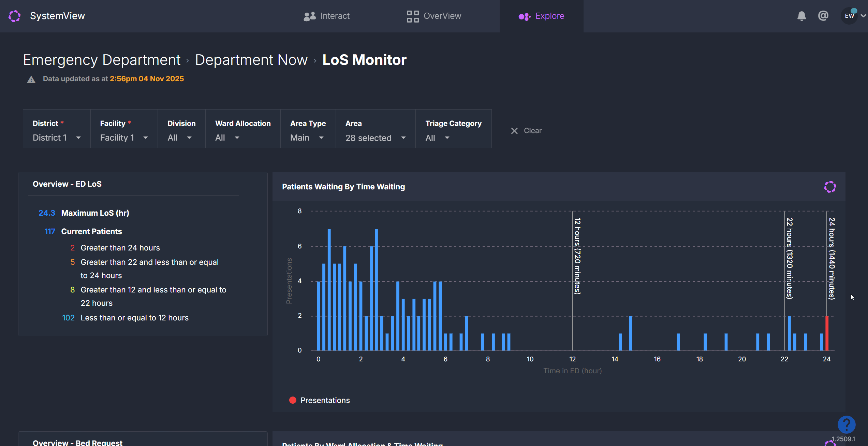Viewport: 868px width, 446px height.
Task: Expand the Triage Category dropdown
Action: [x=437, y=138]
